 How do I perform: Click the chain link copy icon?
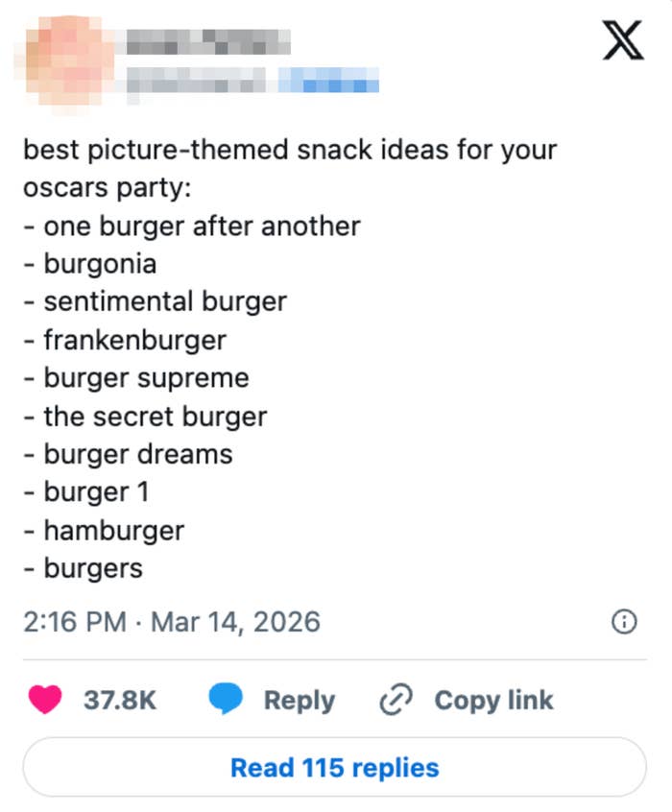coord(396,700)
